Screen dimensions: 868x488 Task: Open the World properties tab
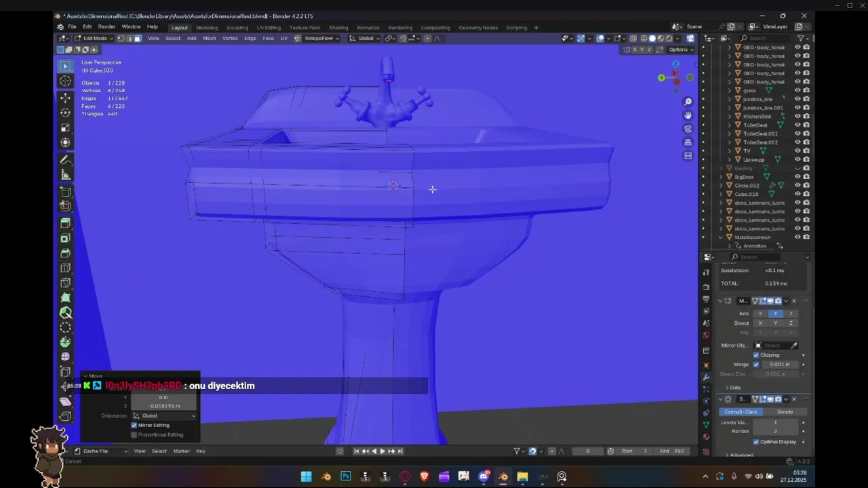706,335
